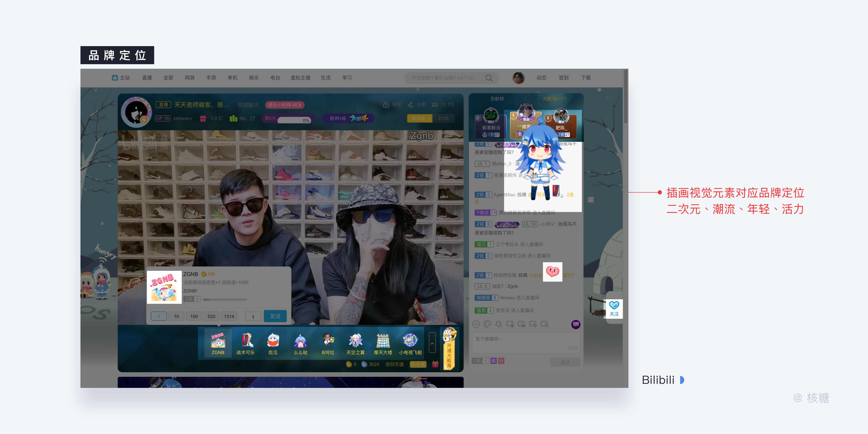
Task: Click the 举报 report bell icon
Action: (386, 105)
